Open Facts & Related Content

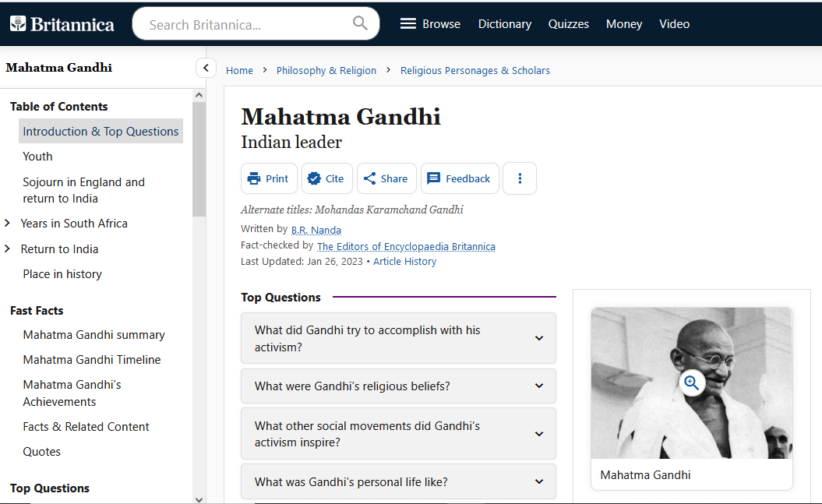click(x=86, y=427)
